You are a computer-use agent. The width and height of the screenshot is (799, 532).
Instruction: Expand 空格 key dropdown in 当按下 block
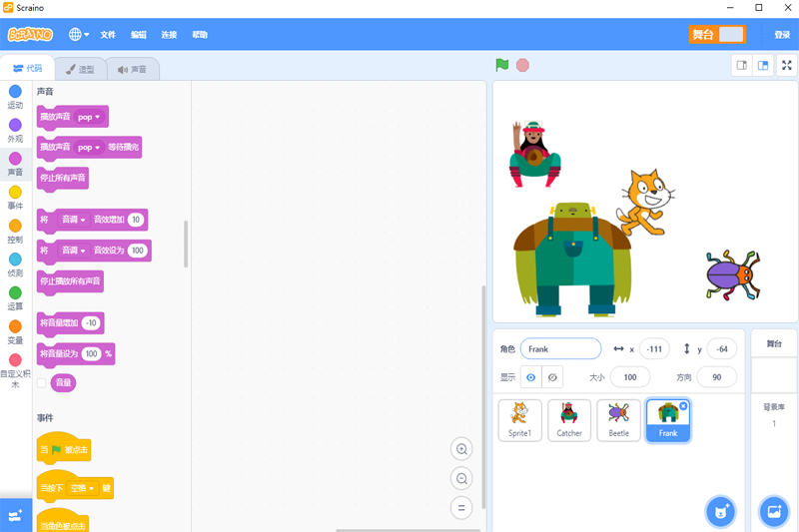tap(82, 488)
